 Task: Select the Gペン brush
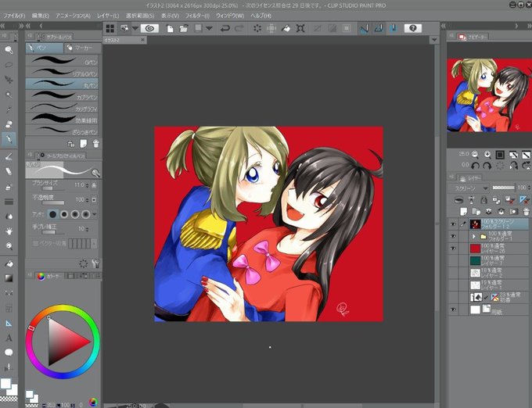click(x=62, y=61)
